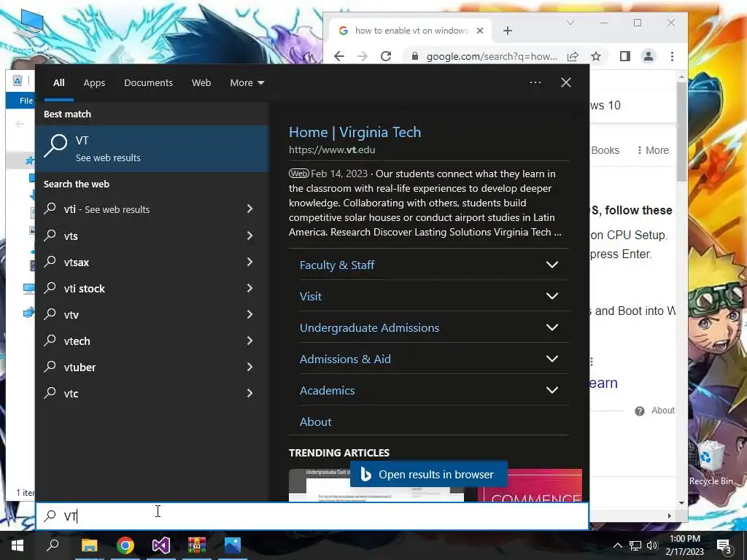Image resolution: width=747 pixels, height=560 pixels.
Task: Select the VT best match result
Action: pyautogui.click(x=152, y=149)
